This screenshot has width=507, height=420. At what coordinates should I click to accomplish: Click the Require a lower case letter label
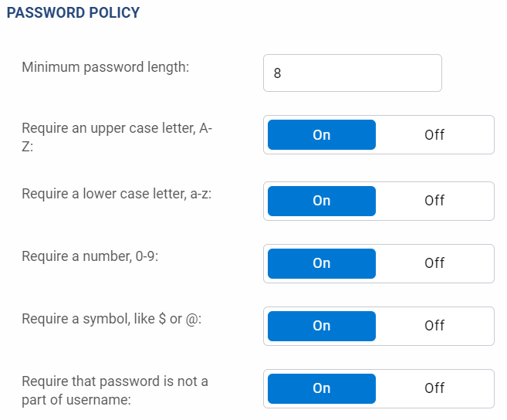tap(117, 194)
